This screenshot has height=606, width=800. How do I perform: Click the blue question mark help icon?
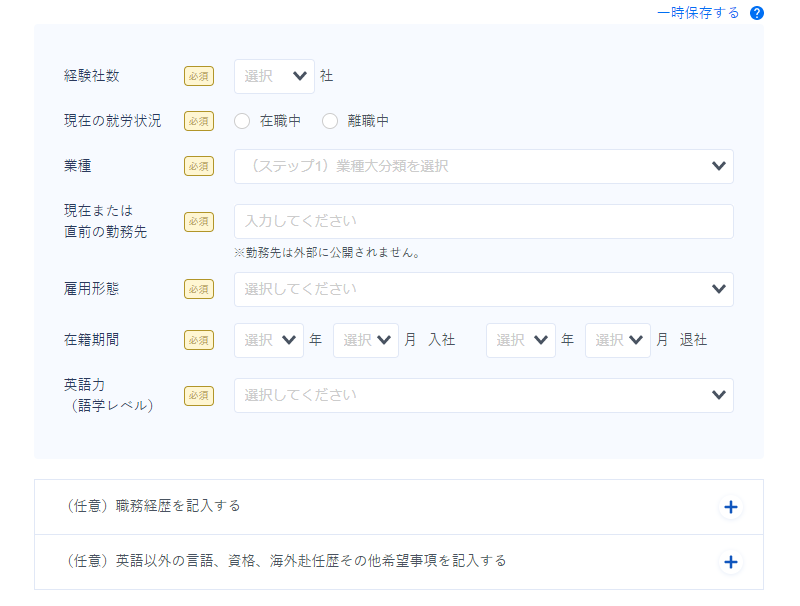[x=756, y=13]
